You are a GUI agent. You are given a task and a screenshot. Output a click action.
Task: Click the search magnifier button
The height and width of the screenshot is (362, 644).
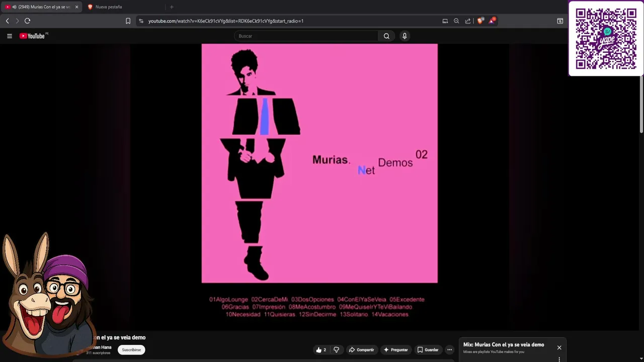(386, 36)
